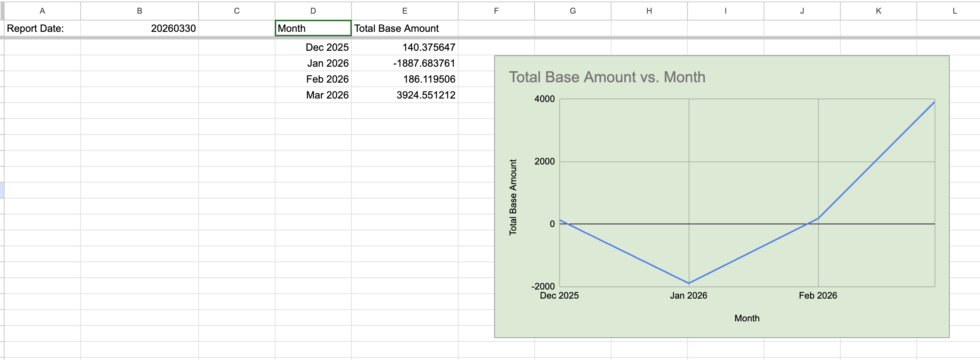Select column B header
Screen dimensions: 980x360
point(139,11)
